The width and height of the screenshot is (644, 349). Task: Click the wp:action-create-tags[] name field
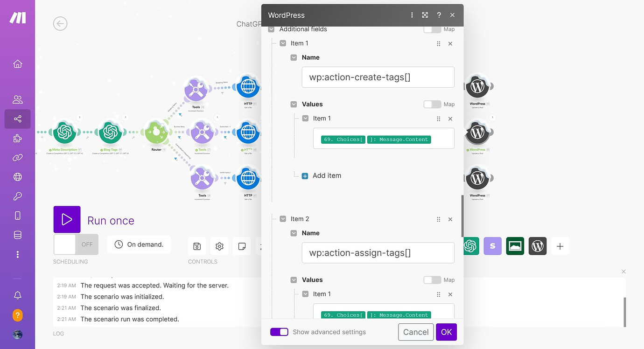tap(378, 77)
